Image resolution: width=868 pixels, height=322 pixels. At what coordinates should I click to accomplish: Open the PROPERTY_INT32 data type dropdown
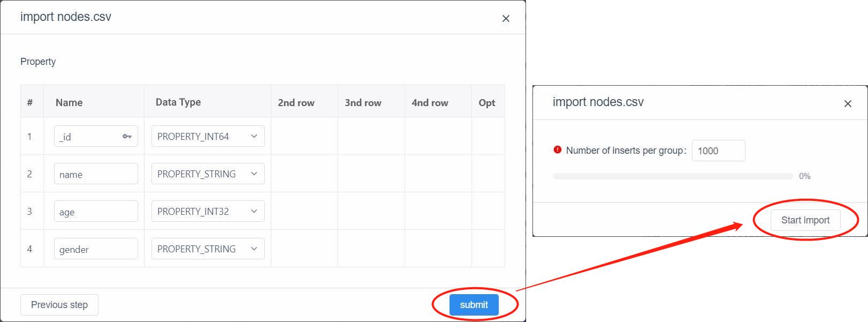point(208,211)
